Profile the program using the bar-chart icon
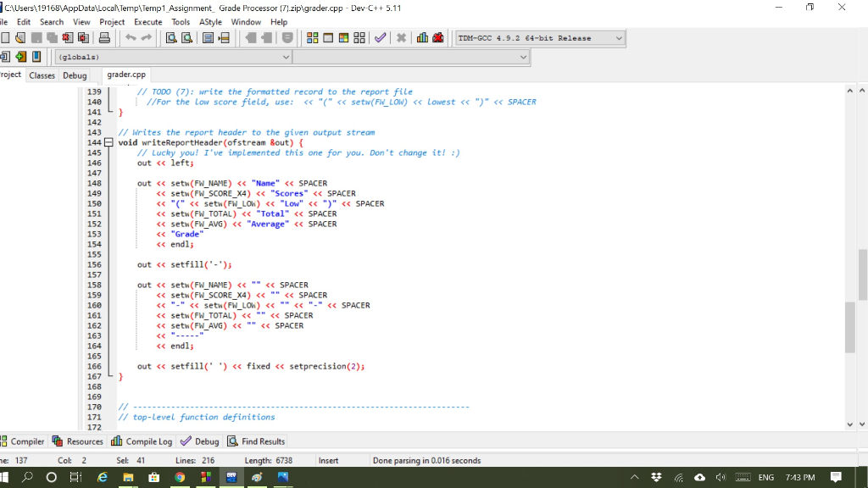Viewport: 868px width, 488px height. 423,37
